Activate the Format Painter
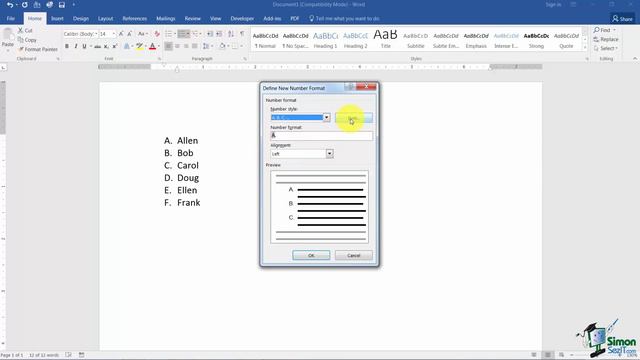 [x=38, y=49]
